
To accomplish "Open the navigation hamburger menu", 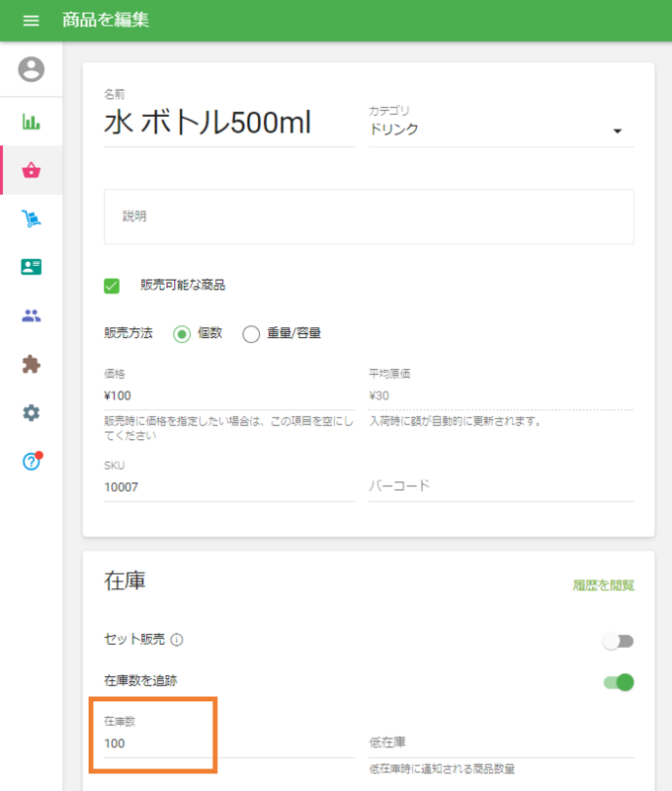I will (31, 20).
